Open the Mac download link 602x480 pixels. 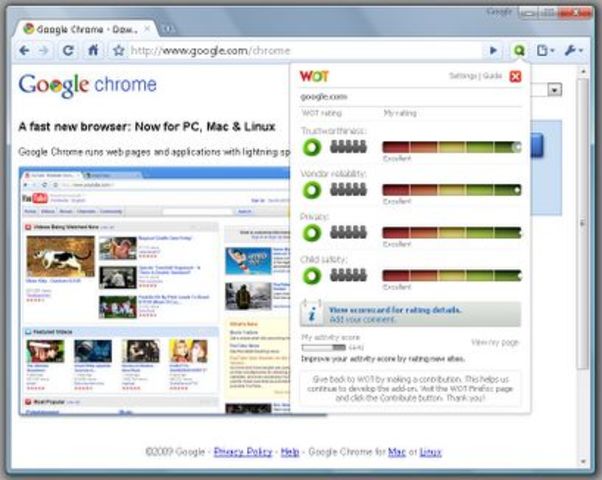[397, 452]
